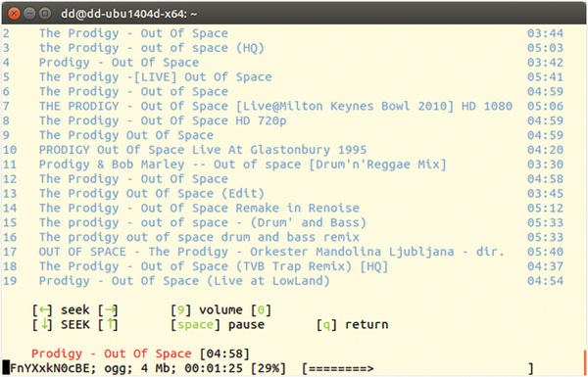The width and height of the screenshot is (588, 377).
Task: Select the Live At Glastonbury 1995 result
Action: [203, 150]
